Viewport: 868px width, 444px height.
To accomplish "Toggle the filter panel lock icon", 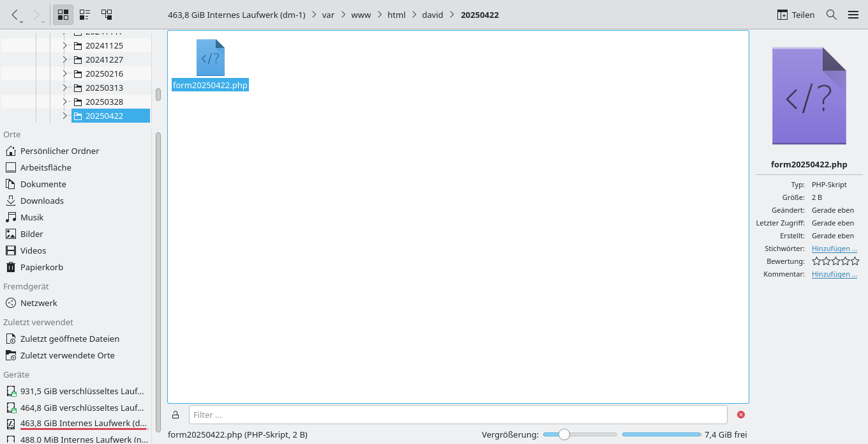I will tap(176, 415).
